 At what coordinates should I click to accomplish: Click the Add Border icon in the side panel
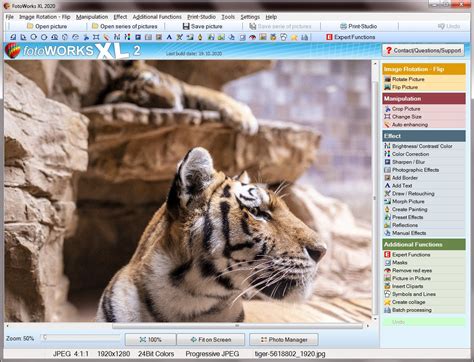point(387,178)
